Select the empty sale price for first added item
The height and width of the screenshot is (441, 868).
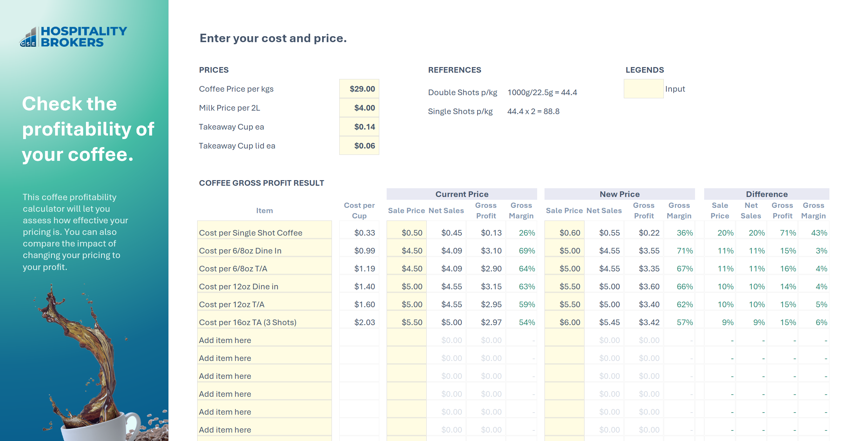tap(406, 337)
